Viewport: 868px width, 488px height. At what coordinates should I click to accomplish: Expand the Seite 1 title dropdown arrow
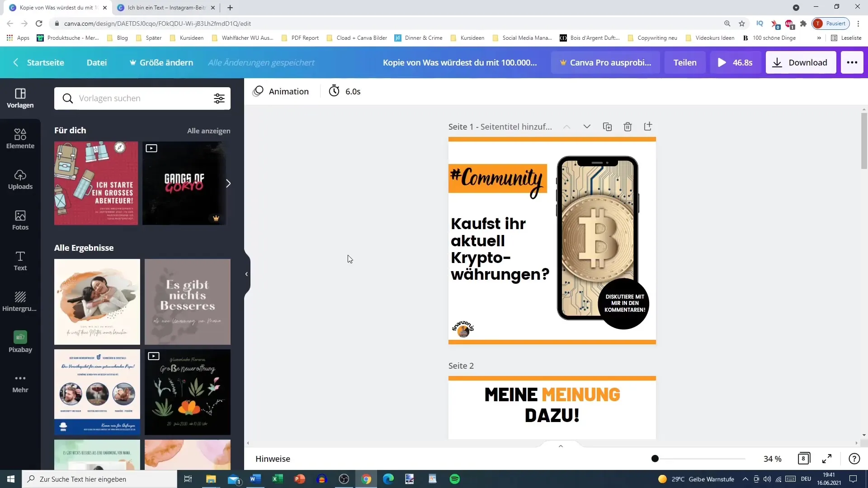point(587,127)
